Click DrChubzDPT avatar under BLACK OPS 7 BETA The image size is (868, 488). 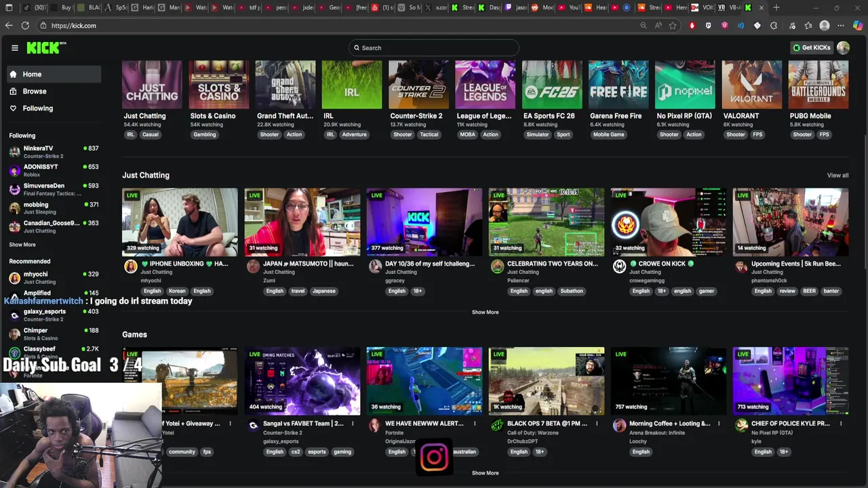point(497,426)
